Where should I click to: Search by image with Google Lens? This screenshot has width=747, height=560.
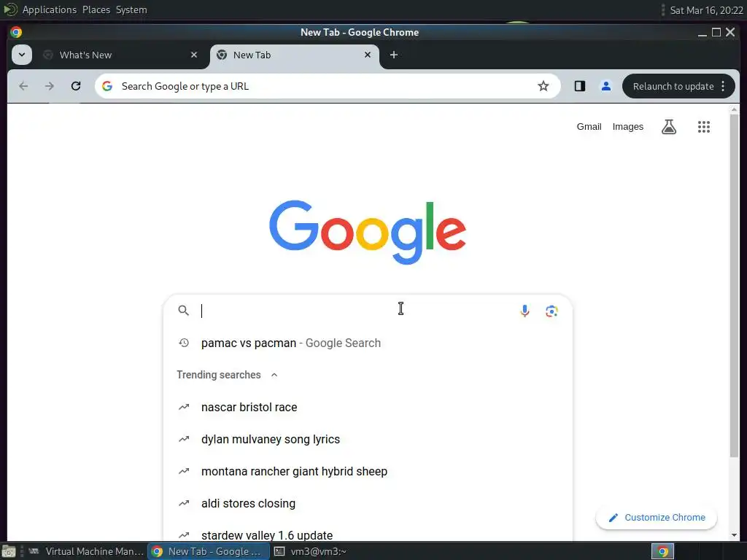pyautogui.click(x=551, y=311)
